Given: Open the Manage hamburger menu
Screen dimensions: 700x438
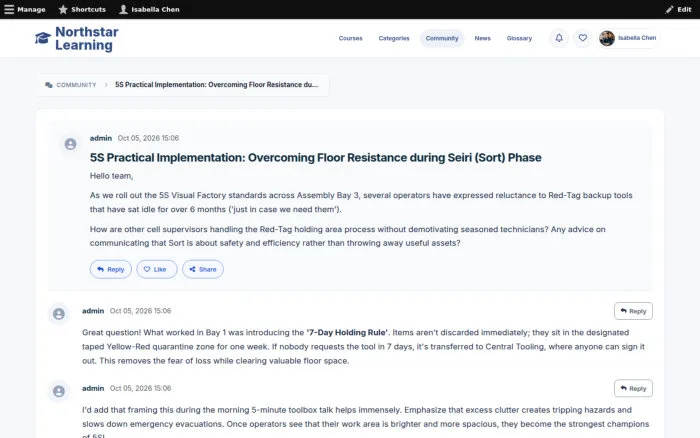Looking at the screenshot, I should pyautogui.click(x=25, y=9).
